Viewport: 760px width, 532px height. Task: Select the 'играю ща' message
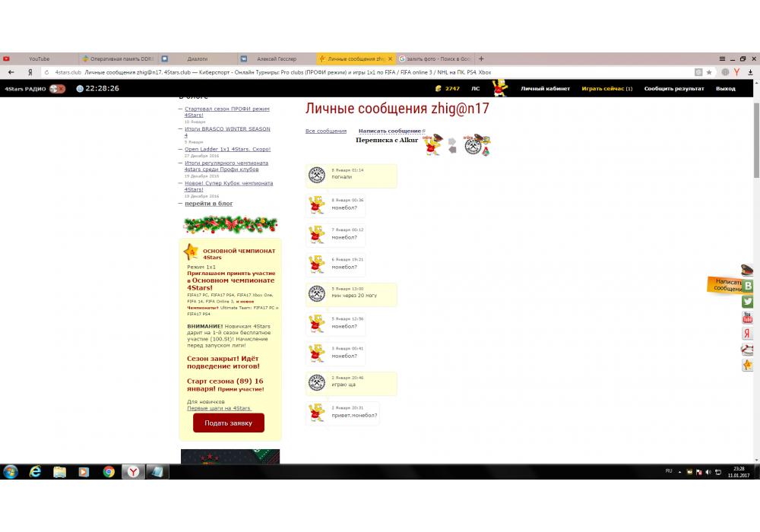click(351, 383)
